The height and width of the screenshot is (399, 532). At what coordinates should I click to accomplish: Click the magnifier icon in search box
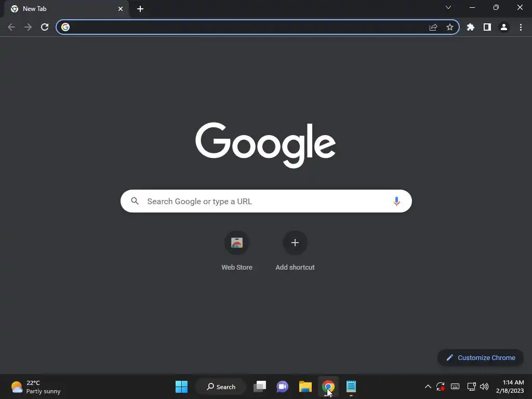135,201
